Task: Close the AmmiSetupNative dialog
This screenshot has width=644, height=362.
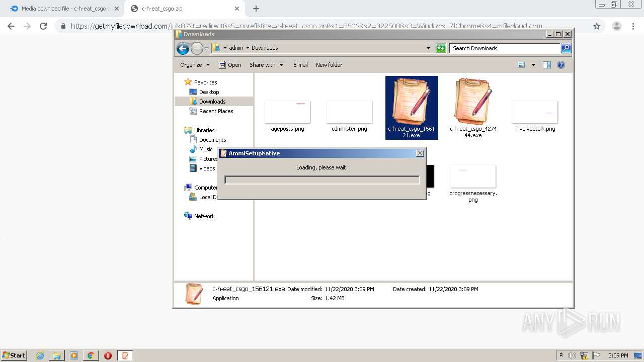Action: click(x=420, y=153)
